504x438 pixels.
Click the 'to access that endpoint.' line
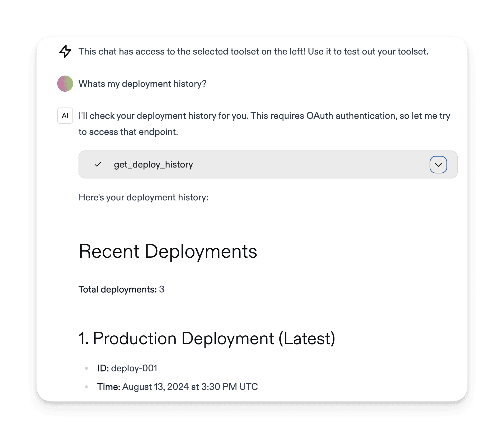point(128,132)
